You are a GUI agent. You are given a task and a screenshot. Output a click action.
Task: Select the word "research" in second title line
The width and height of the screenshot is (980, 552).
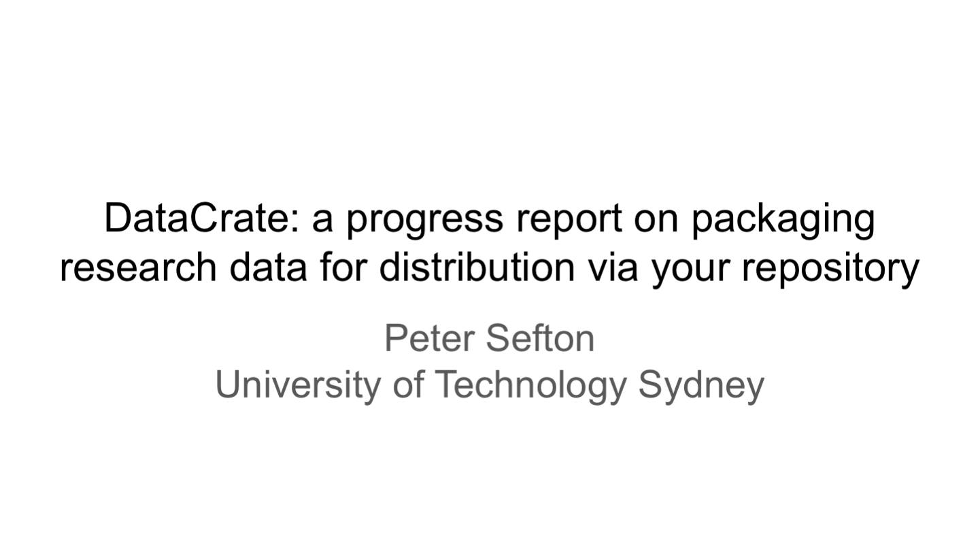(139, 267)
